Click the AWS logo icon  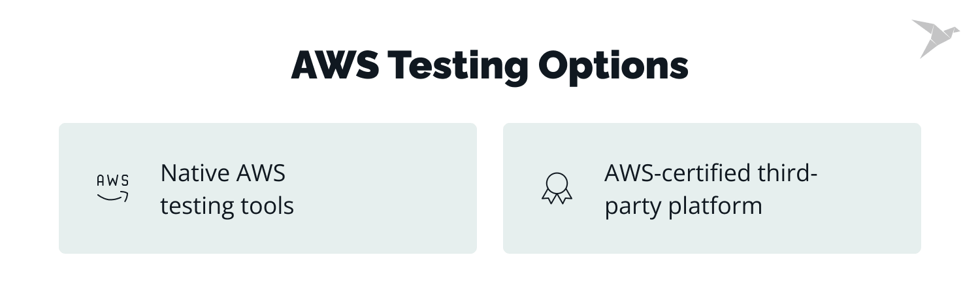tap(112, 188)
